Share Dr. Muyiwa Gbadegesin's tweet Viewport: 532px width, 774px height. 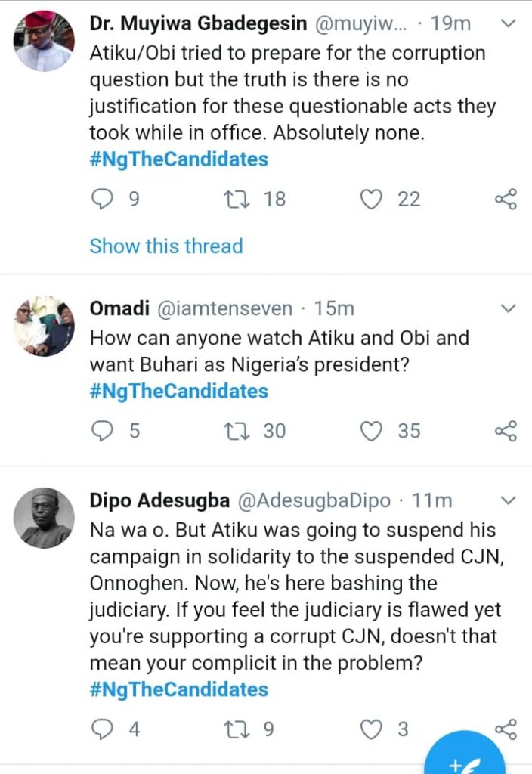(506, 200)
